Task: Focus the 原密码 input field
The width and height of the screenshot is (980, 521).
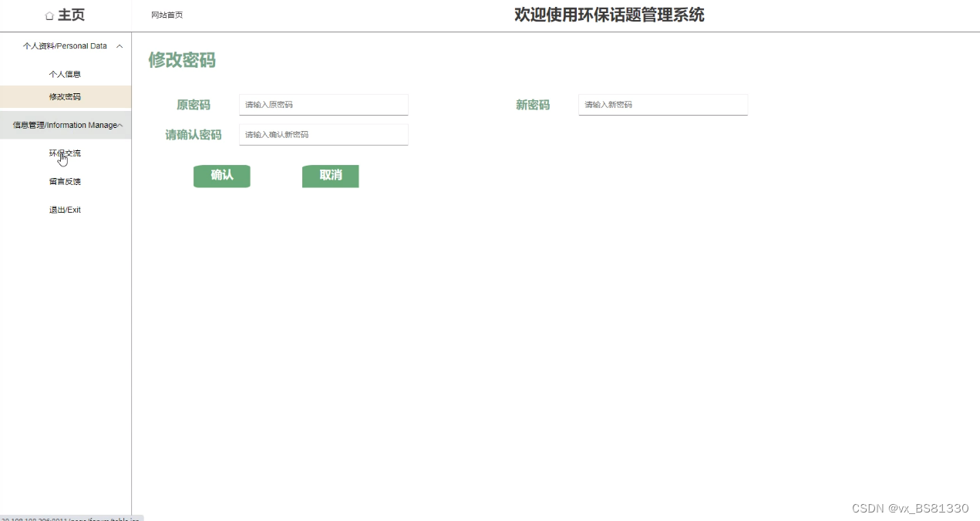Action: tap(324, 105)
